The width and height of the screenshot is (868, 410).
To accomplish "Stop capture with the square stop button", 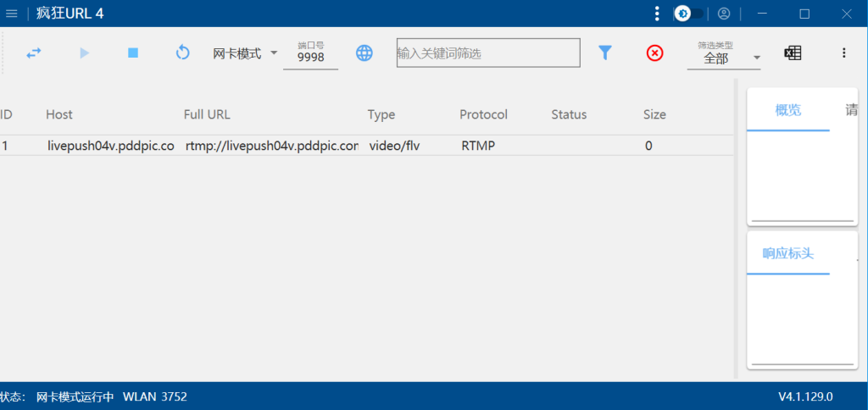I will click(133, 53).
